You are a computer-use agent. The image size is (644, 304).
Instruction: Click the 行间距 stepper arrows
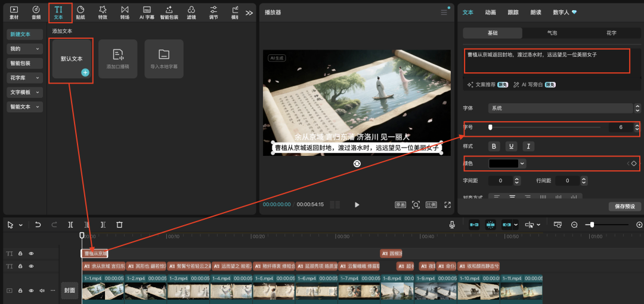click(x=584, y=180)
